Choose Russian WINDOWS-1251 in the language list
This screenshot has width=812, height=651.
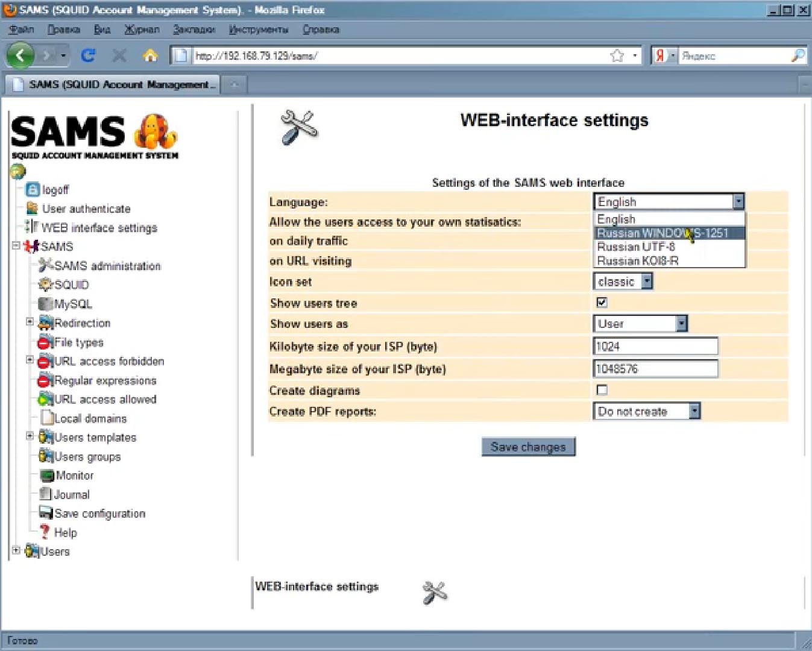669,233
